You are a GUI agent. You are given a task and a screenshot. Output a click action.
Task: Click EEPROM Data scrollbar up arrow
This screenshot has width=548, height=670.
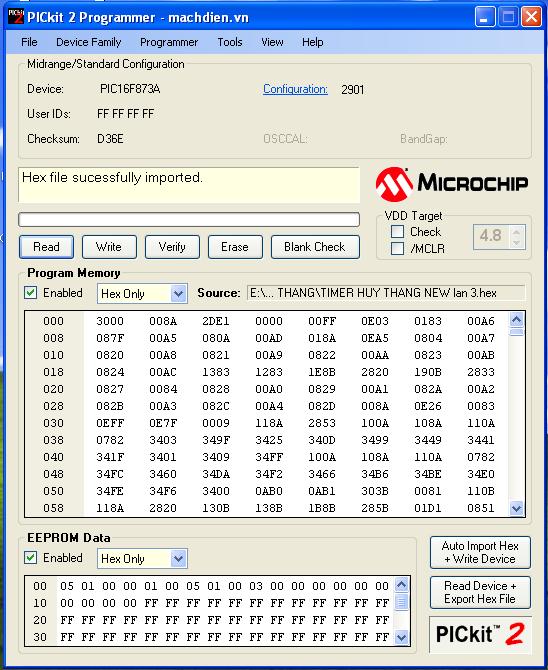pyautogui.click(x=401, y=584)
